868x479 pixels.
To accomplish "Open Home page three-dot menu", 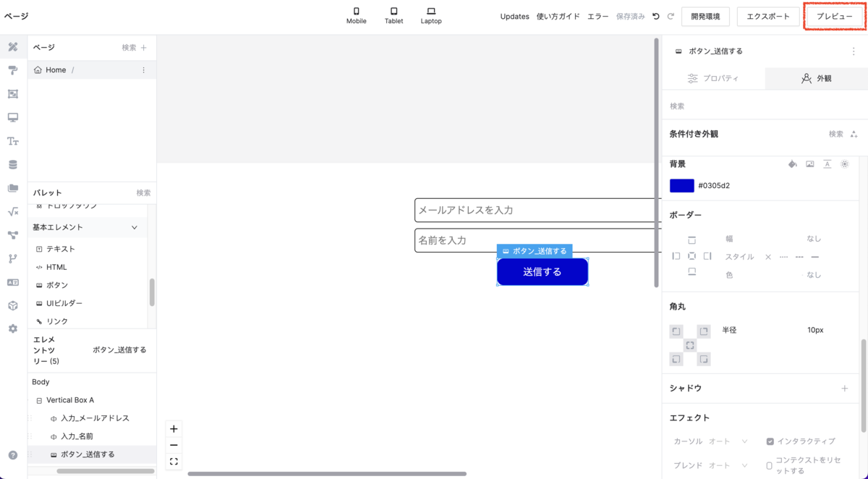I will [143, 70].
